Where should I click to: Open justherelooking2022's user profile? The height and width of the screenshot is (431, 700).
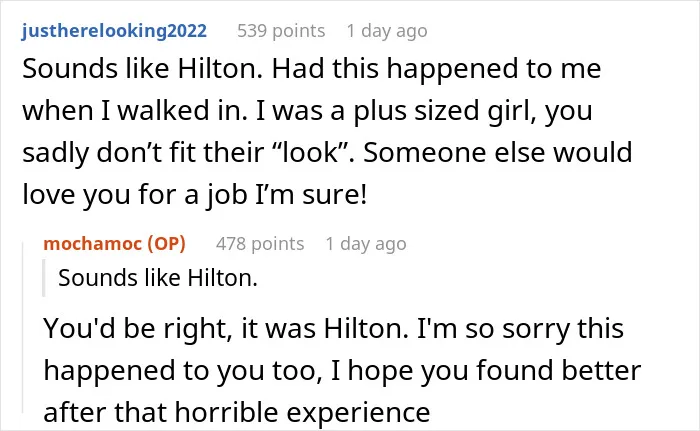pos(114,31)
